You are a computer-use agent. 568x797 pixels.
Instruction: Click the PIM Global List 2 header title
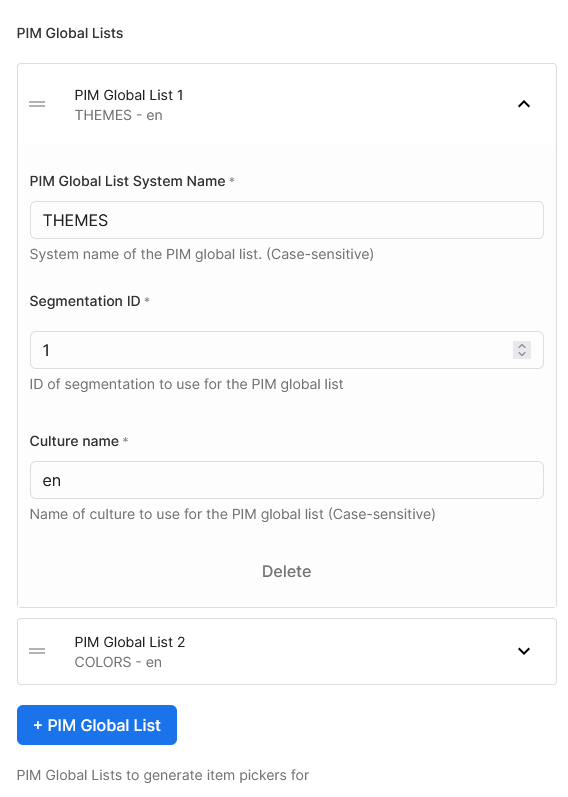point(130,642)
